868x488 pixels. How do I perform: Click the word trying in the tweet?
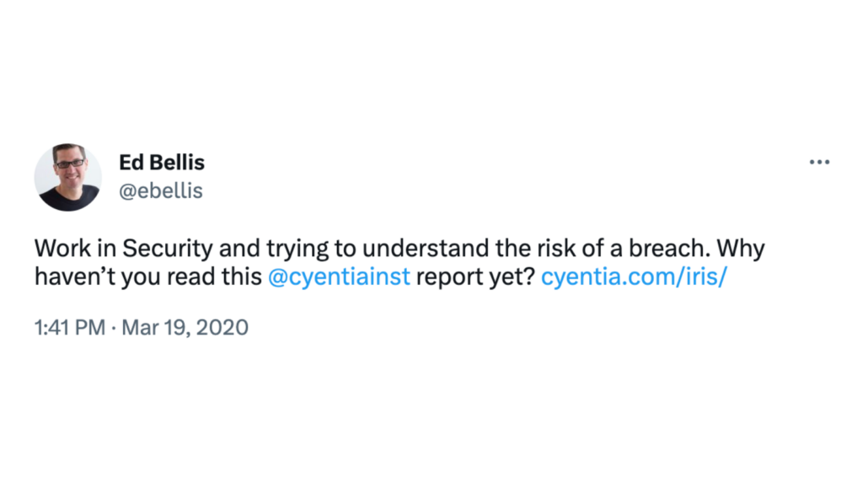click(297, 249)
